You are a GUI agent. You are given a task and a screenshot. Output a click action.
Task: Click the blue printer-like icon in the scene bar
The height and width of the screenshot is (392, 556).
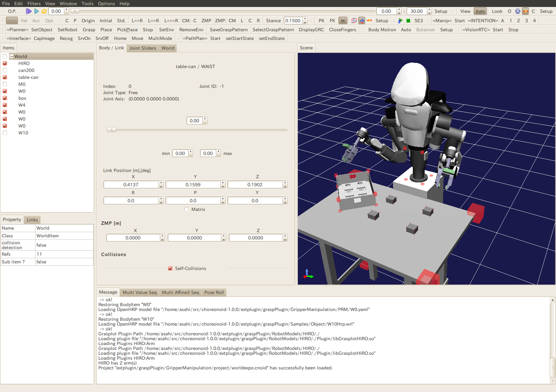click(517, 11)
